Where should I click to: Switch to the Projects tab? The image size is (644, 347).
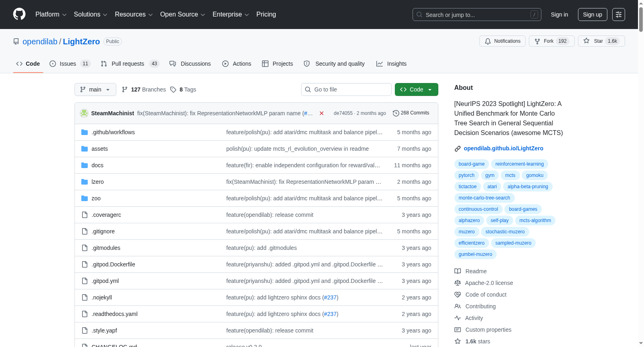tap(277, 64)
